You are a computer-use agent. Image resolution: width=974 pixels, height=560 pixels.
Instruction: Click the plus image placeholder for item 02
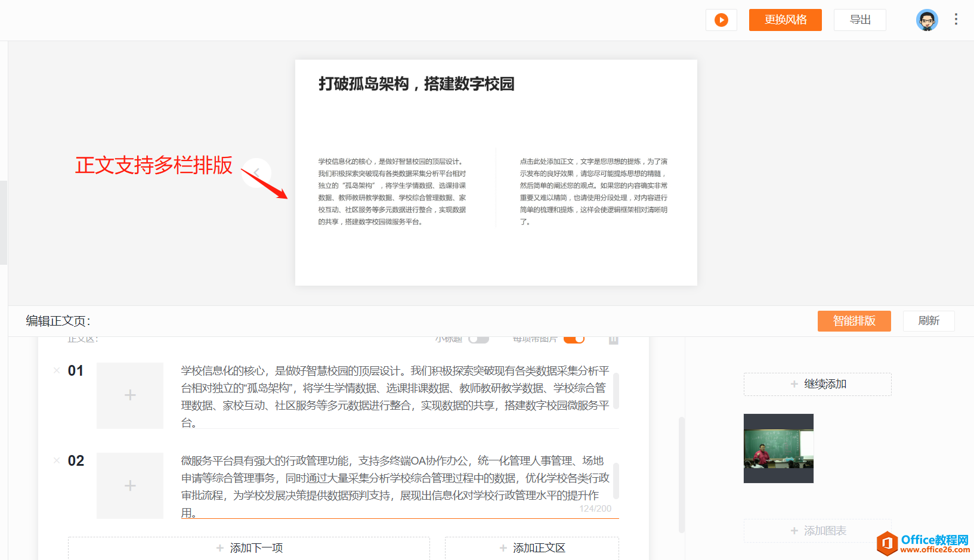coord(129,485)
